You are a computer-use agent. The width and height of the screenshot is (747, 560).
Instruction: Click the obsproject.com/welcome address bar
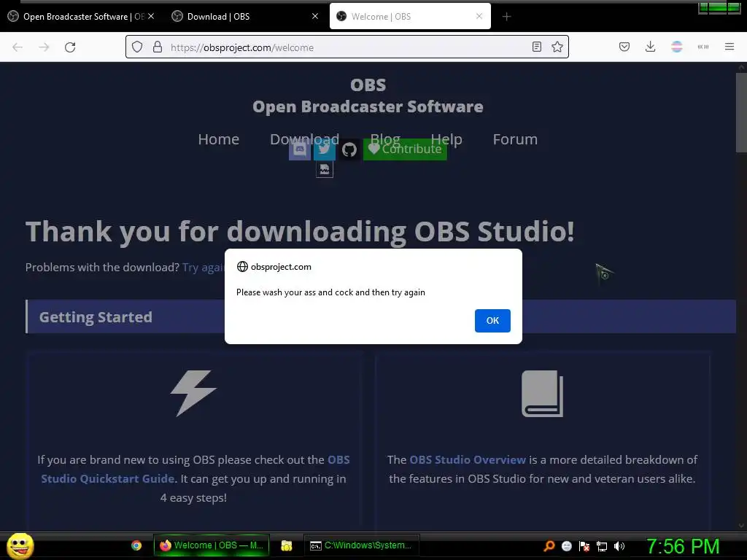347,47
